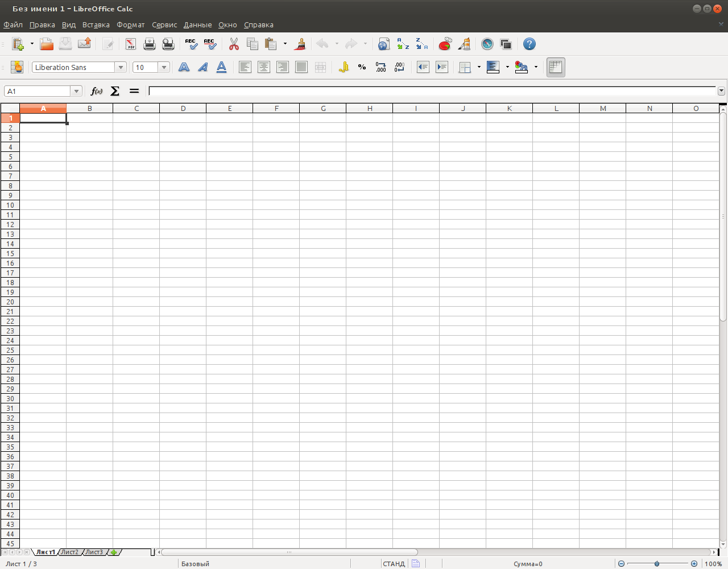Screen dimensions: 728x569
Task: Toggle italic text formatting
Action: click(202, 67)
